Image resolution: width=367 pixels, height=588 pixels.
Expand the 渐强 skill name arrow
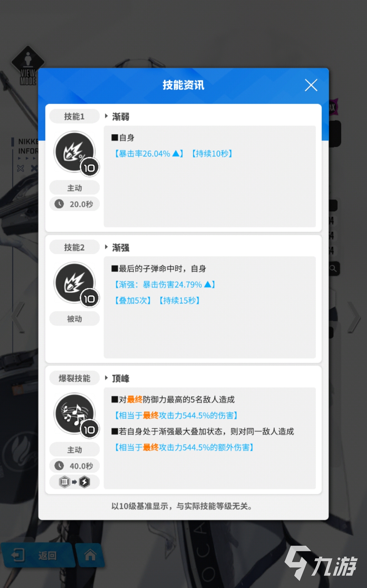(106, 247)
